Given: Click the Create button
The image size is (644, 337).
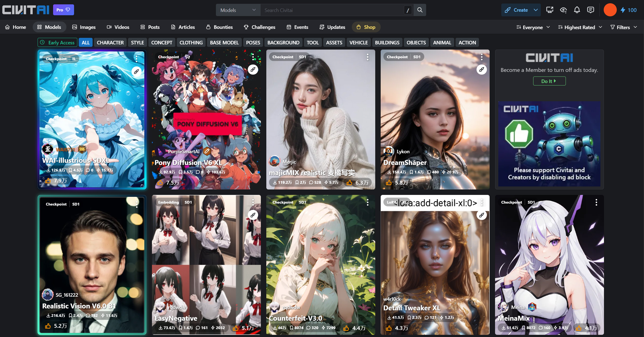Looking at the screenshot, I should (516, 10).
